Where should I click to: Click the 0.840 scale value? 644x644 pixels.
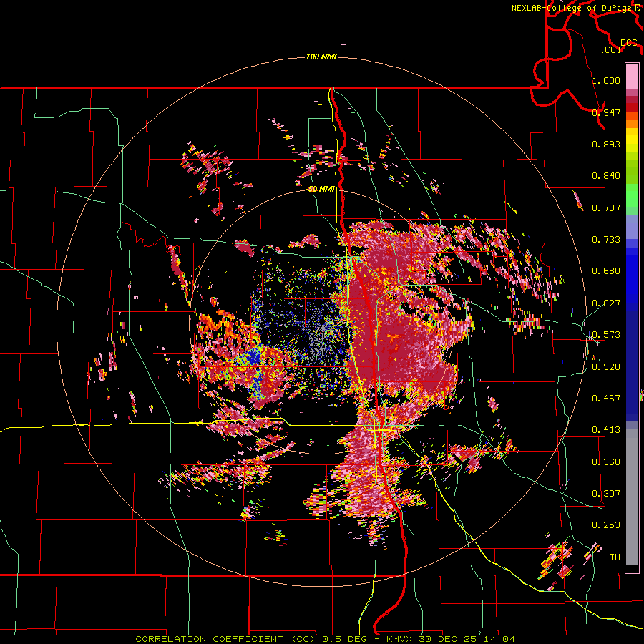[x=606, y=175]
